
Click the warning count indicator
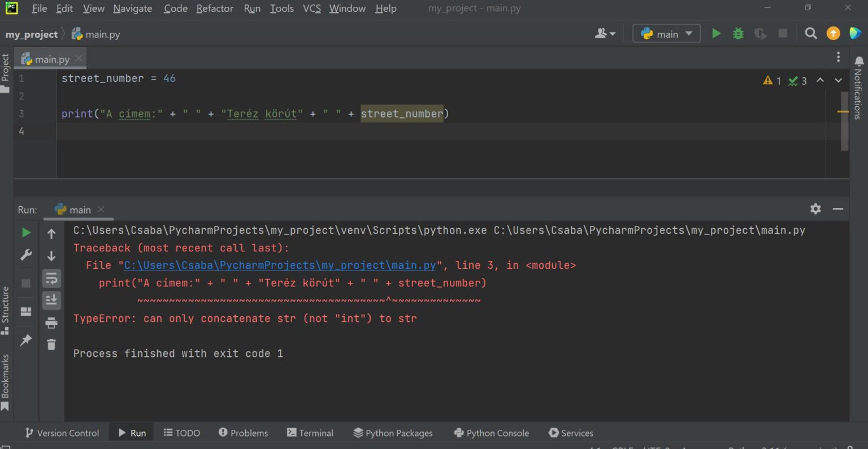point(771,80)
